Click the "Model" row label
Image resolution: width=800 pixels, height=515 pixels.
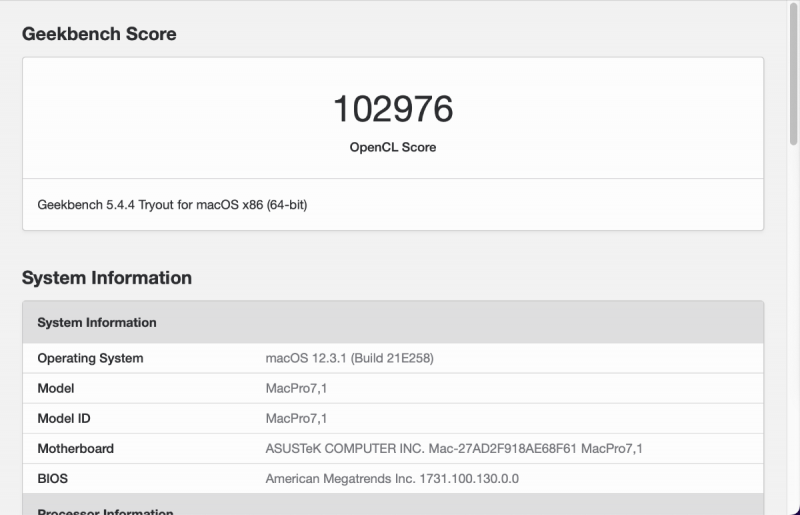coord(56,388)
